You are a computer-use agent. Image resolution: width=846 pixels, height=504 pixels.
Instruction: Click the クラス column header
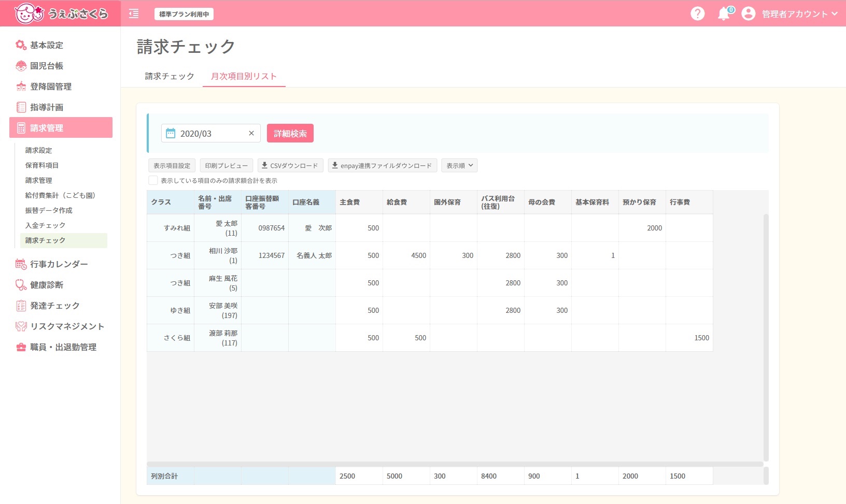pos(171,202)
